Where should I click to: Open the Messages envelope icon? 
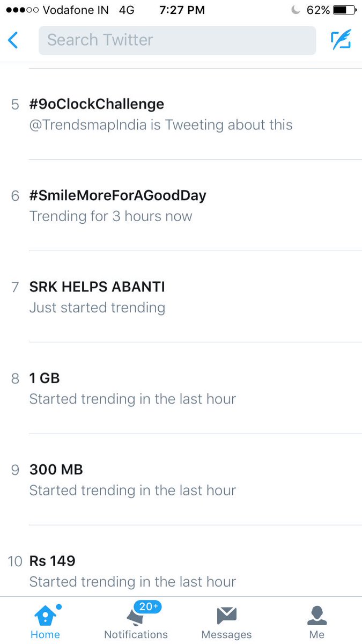[x=226, y=616]
